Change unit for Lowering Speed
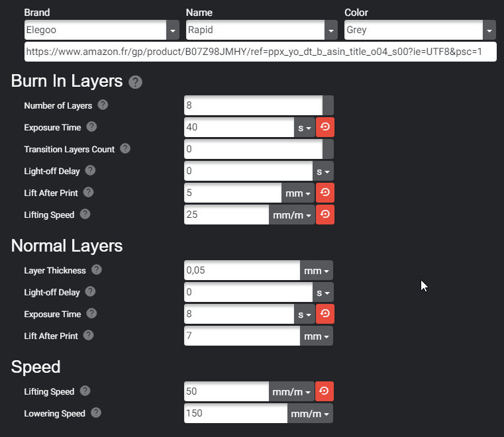504x437 pixels. tap(310, 413)
